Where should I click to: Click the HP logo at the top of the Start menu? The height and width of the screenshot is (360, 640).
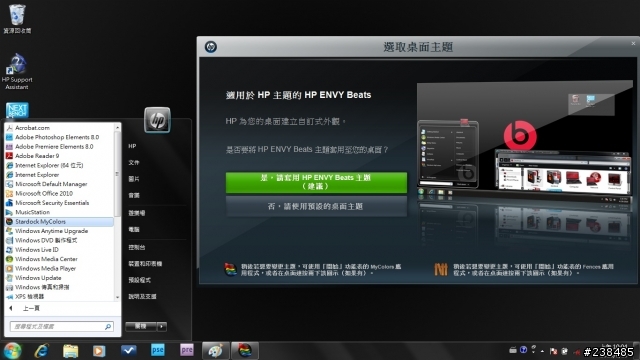(x=157, y=120)
